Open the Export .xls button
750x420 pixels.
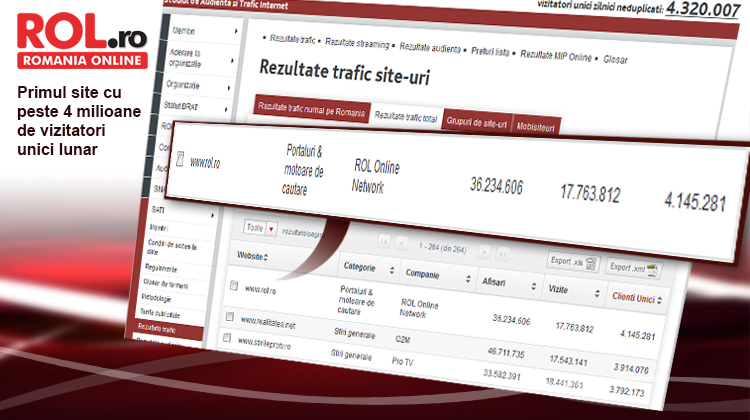(573, 262)
